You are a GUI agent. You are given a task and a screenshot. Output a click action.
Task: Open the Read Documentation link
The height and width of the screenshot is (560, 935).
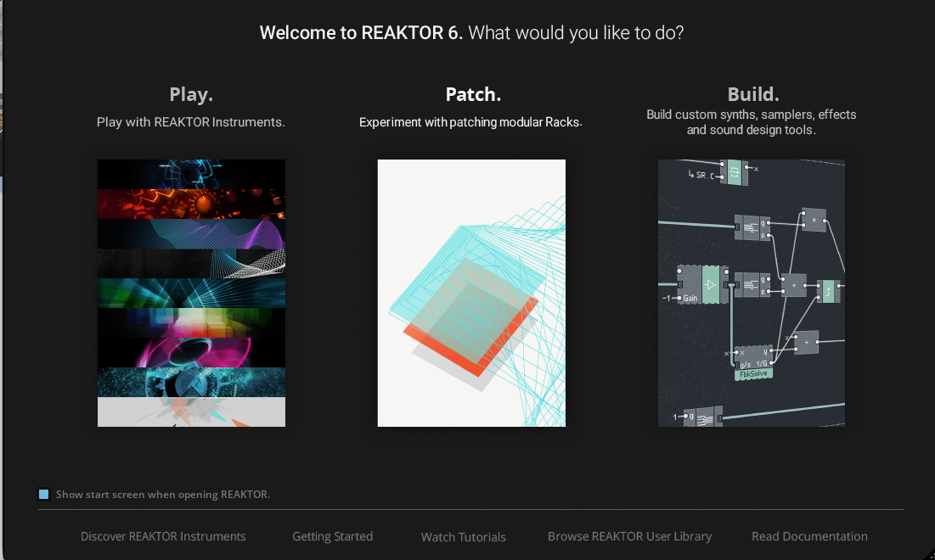809,536
